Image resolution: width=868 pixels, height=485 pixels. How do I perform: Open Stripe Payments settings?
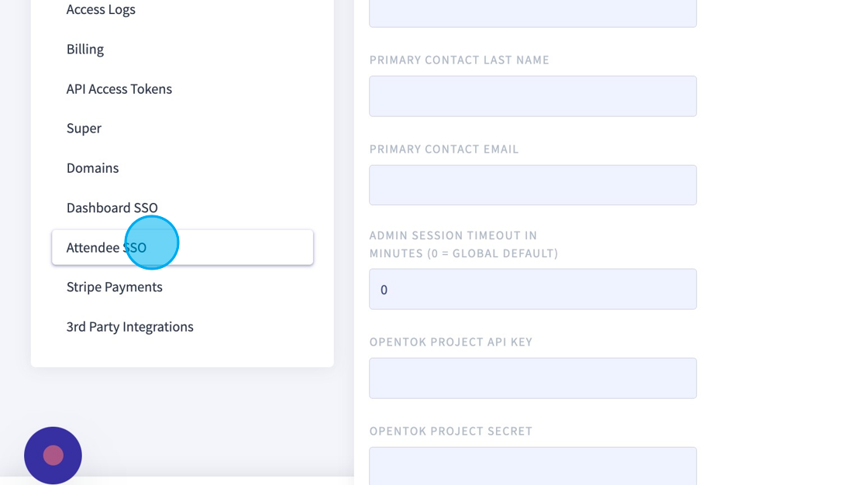115,287
